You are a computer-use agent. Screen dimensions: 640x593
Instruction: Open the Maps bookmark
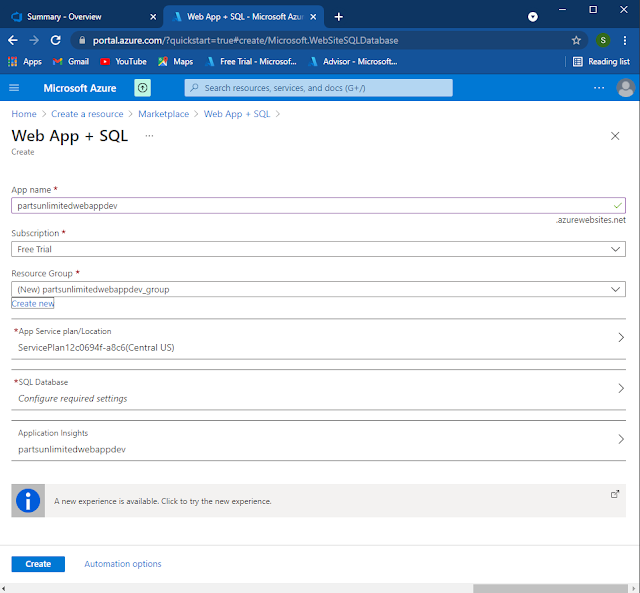pyautogui.click(x=176, y=62)
